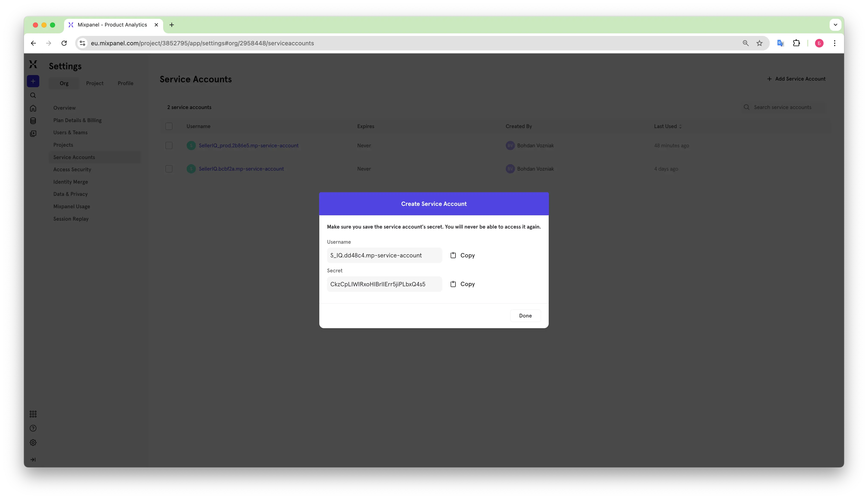Open Mixpanel logo home
Image resolution: width=868 pixels, height=499 pixels.
[x=33, y=64]
